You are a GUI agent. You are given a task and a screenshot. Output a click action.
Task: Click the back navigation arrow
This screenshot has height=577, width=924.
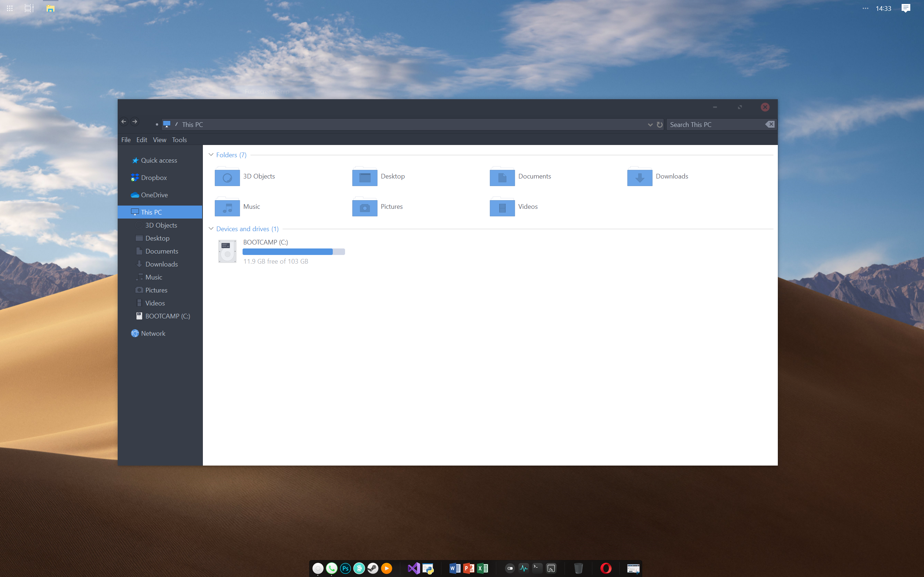[123, 122]
